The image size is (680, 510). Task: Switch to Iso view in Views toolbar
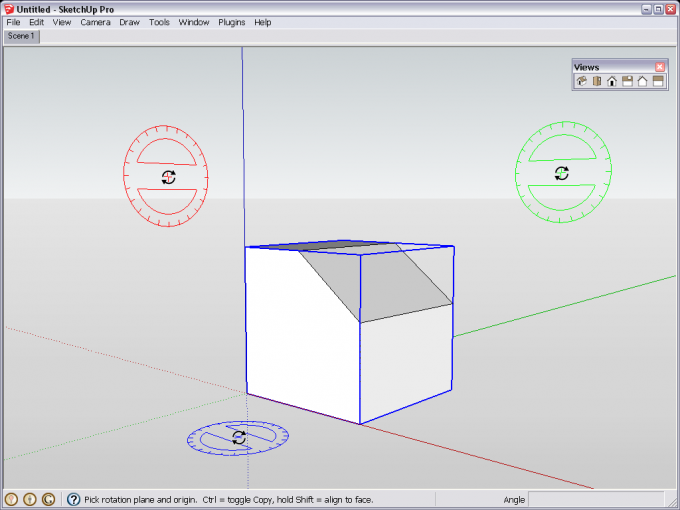point(581,82)
